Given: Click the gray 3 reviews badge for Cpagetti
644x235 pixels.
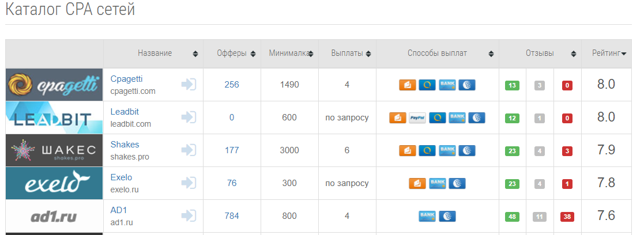Looking at the screenshot, I should [540, 86].
